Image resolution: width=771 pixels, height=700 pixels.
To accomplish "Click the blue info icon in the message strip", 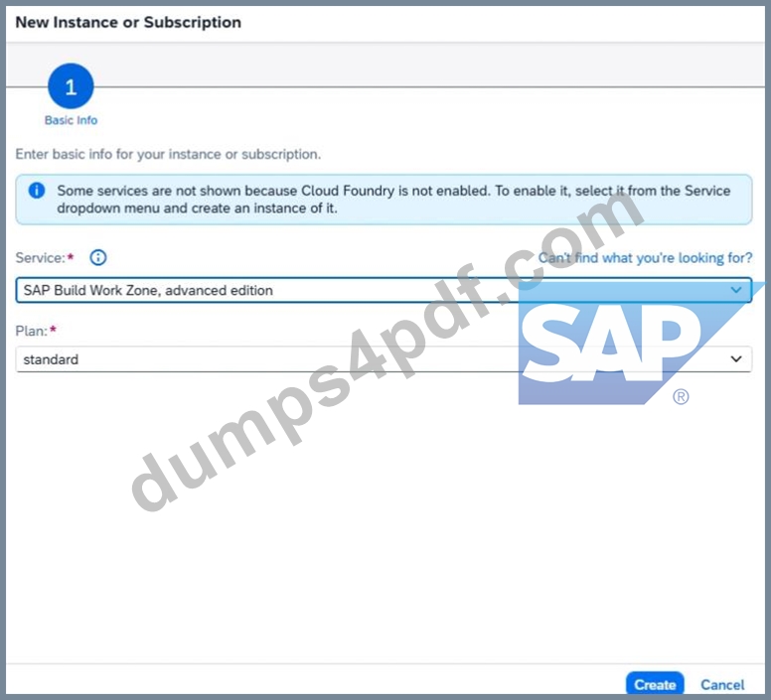I will [37, 190].
